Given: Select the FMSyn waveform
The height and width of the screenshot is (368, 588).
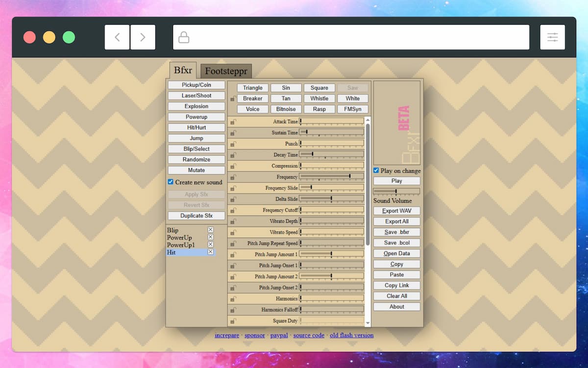Looking at the screenshot, I should [x=353, y=109].
